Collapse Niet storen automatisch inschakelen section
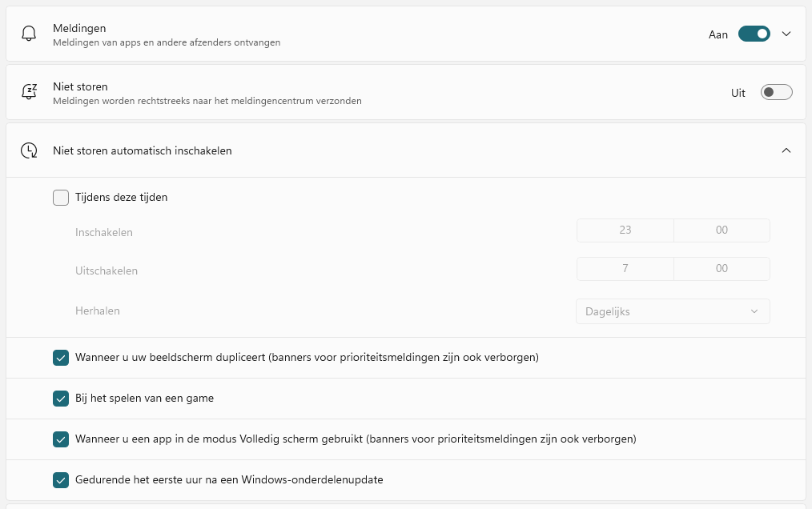Screen dimensions: 812x509 click(786, 150)
